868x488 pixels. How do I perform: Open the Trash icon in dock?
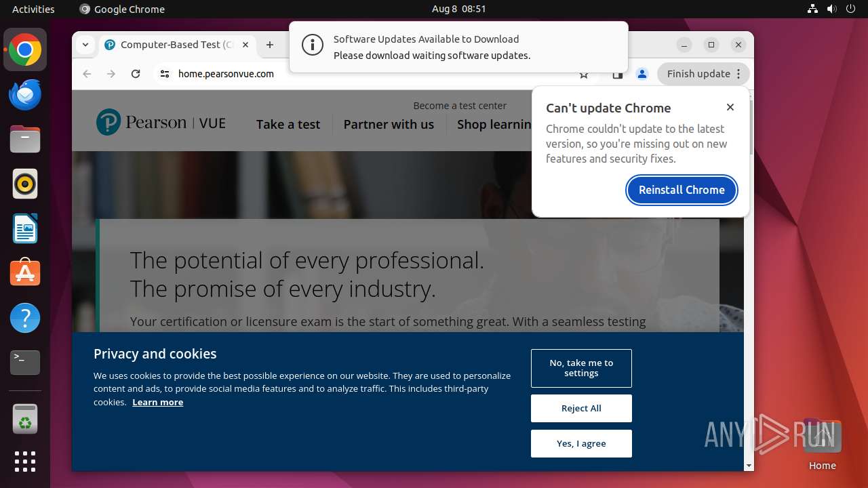[25, 418]
